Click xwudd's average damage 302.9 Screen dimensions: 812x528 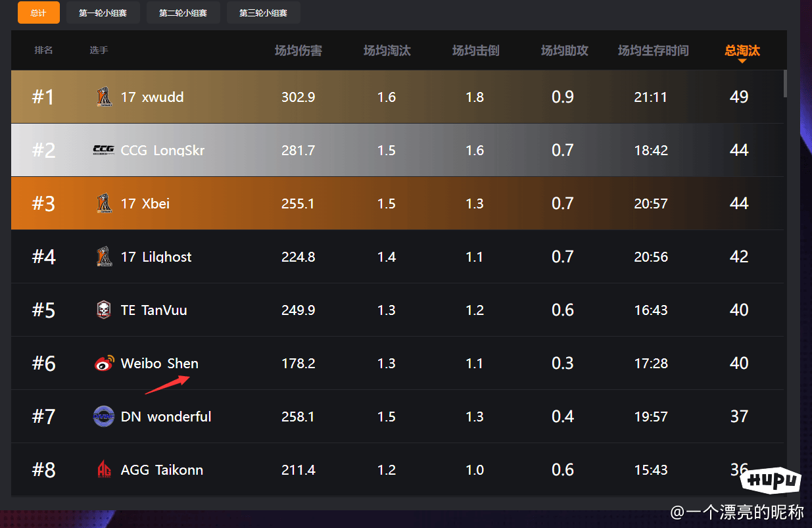tap(299, 97)
